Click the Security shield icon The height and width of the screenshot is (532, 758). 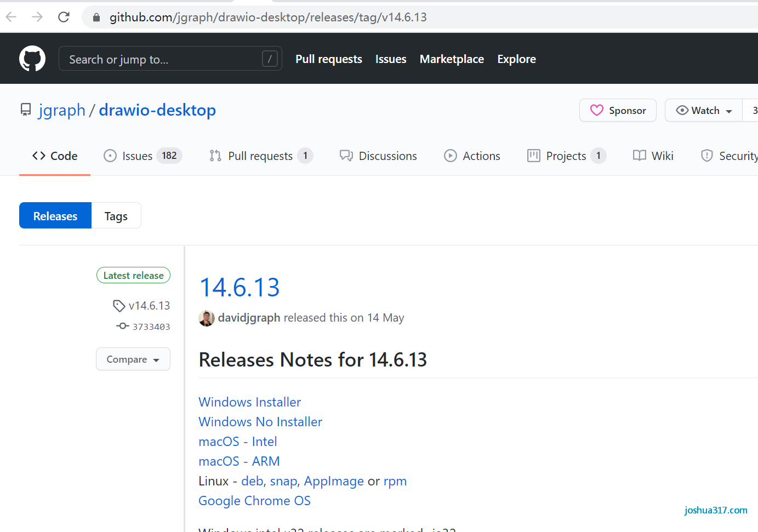point(707,156)
